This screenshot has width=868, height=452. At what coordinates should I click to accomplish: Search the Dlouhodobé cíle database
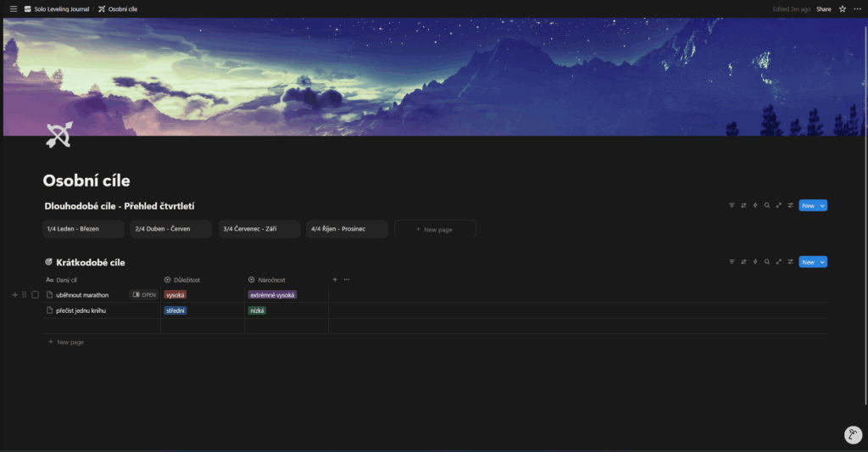pyautogui.click(x=766, y=205)
